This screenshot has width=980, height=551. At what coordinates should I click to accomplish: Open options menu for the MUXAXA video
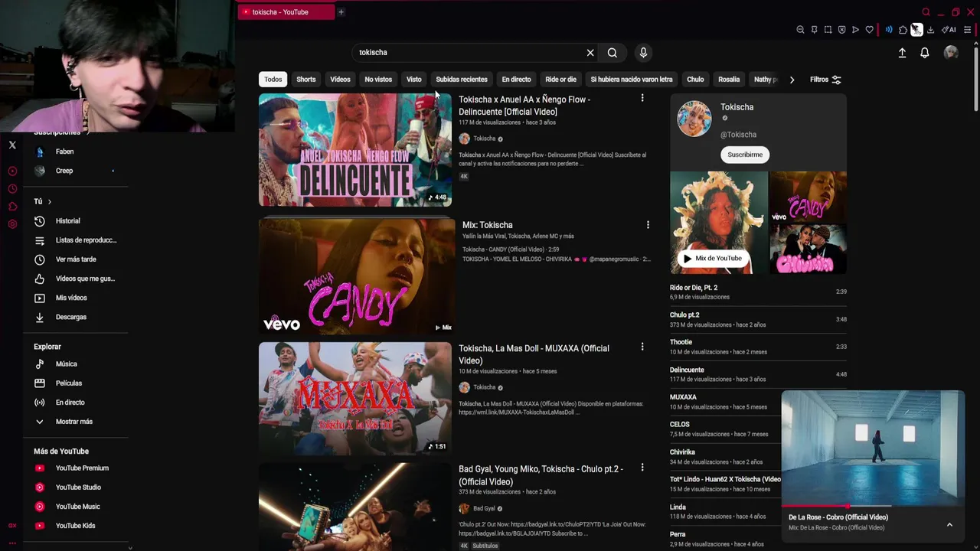[x=642, y=347]
